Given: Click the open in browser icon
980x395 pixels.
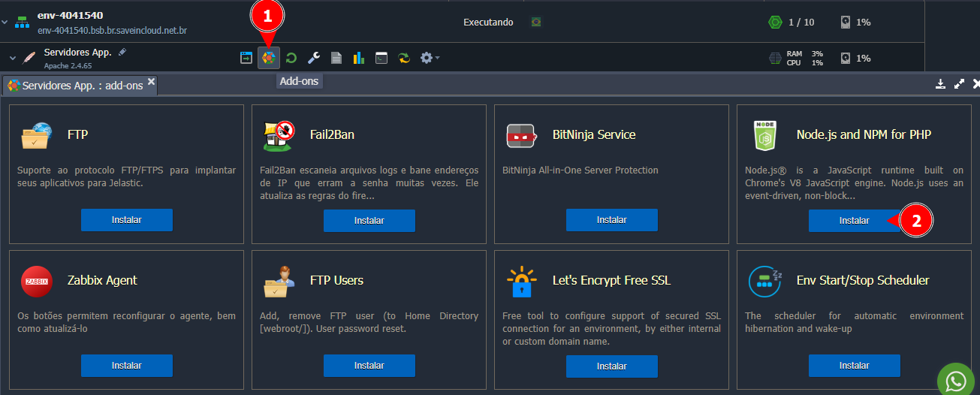Looking at the screenshot, I should tap(246, 58).
